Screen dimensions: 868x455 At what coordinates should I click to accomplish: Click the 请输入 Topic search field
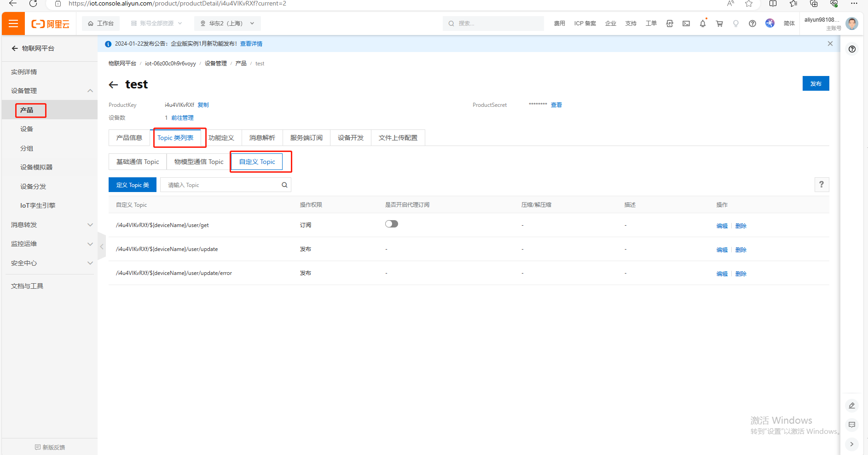[221, 185]
